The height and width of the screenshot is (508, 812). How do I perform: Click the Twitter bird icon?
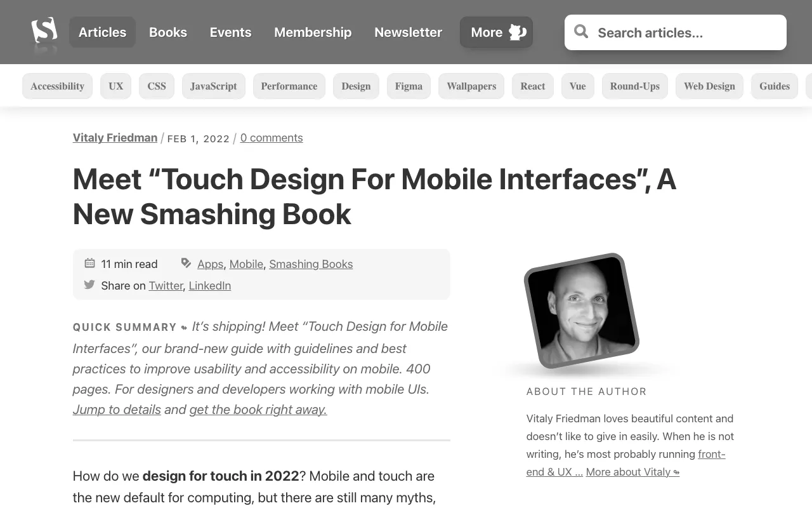(89, 284)
